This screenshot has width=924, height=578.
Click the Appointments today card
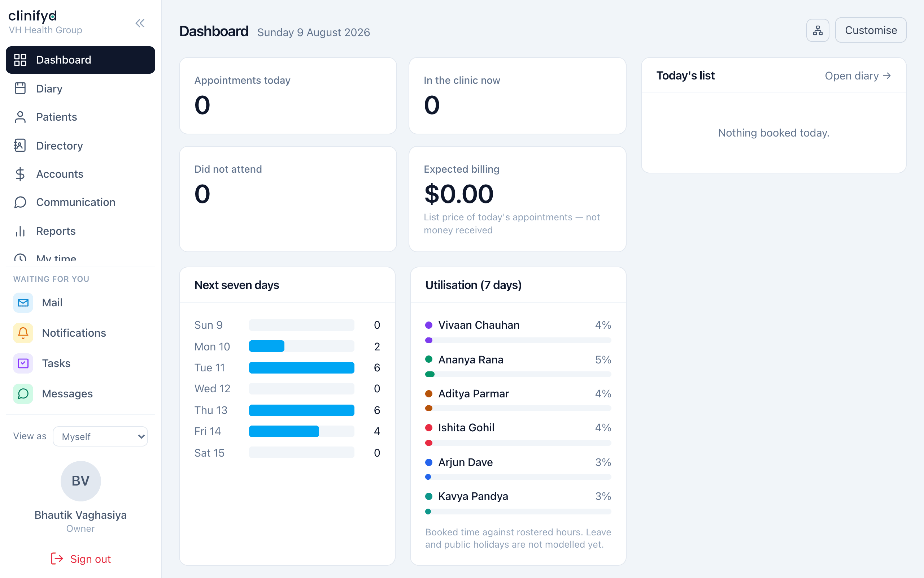click(288, 96)
